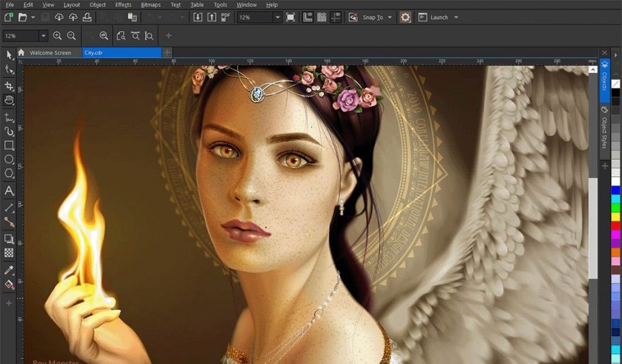Image resolution: width=622 pixels, height=364 pixels.
Task: Select the Polygon tool
Action: (9, 173)
